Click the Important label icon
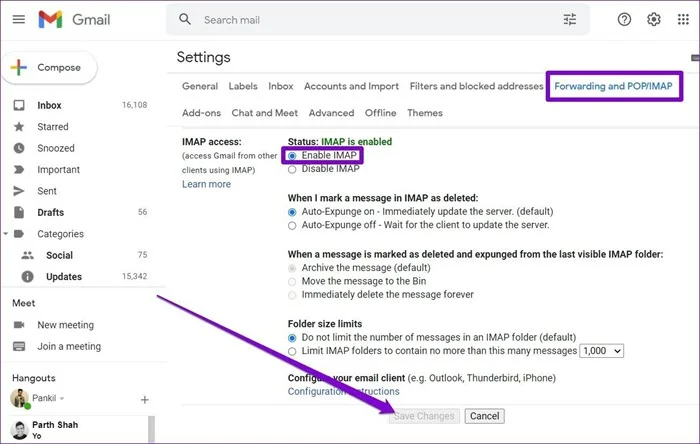The image size is (700, 444). 19,170
